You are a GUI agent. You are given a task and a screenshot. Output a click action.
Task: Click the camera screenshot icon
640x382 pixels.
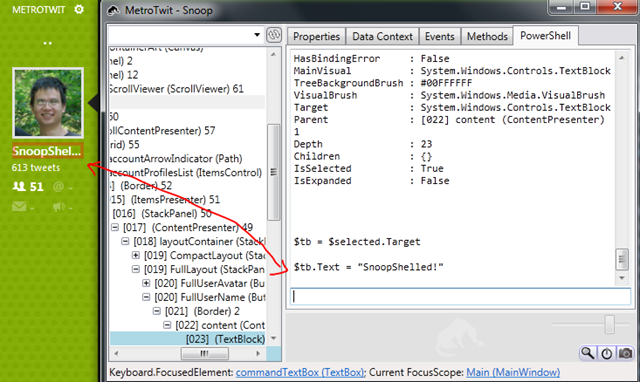pos(625,353)
